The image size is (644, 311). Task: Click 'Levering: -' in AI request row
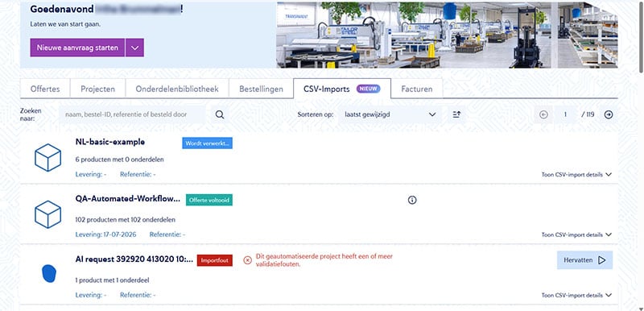pos(91,295)
